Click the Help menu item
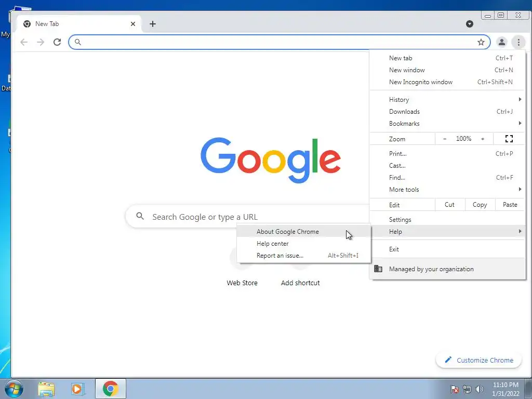The height and width of the screenshot is (399, 532). click(447, 231)
